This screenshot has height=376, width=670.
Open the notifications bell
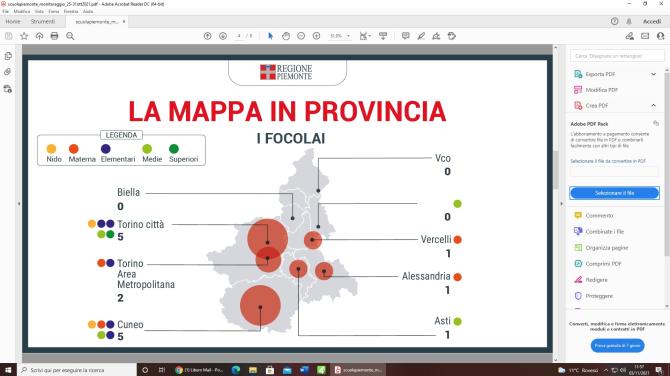pos(629,21)
